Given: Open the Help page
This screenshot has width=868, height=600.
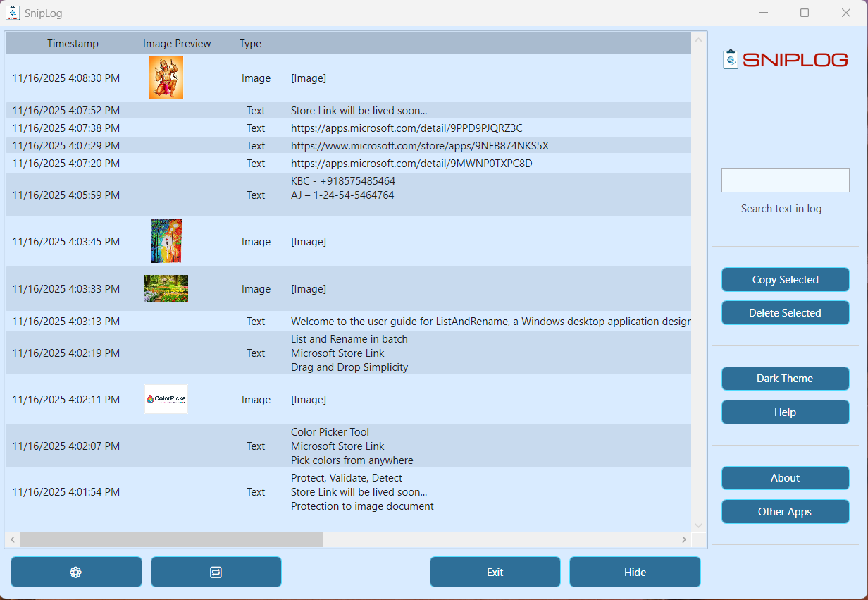Looking at the screenshot, I should (x=785, y=412).
